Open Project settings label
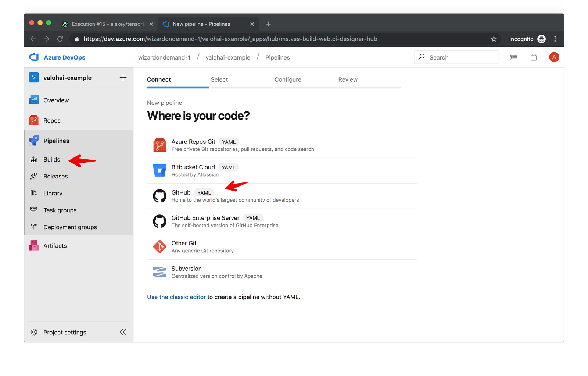 click(x=65, y=332)
